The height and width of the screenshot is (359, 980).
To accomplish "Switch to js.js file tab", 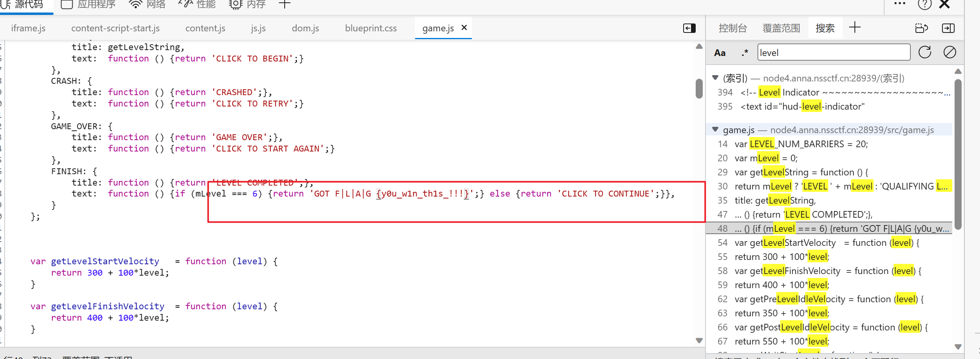I will pos(258,28).
